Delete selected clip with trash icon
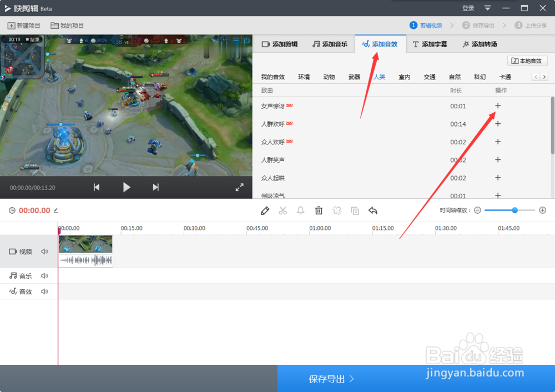This screenshot has width=555, height=392. [319, 210]
